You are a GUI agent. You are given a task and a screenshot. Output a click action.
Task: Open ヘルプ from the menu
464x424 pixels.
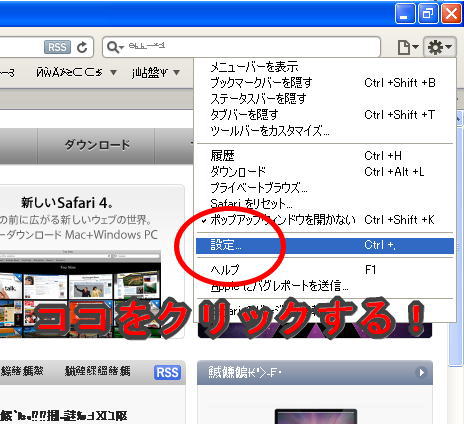tap(325, 270)
